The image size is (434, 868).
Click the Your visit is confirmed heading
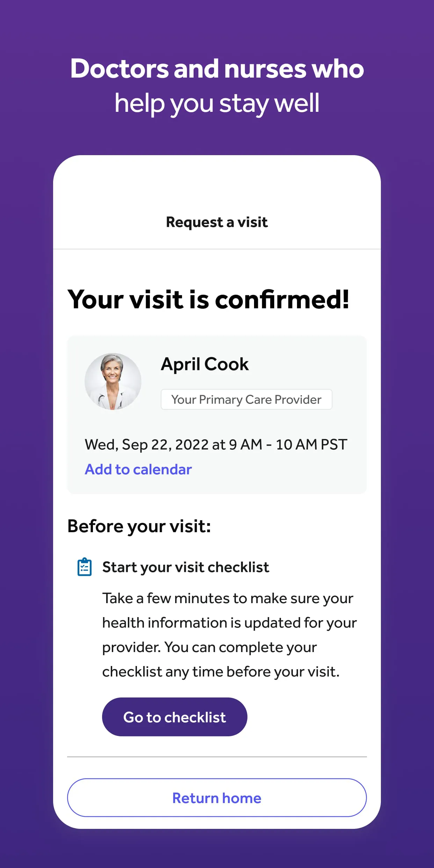pos(209,300)
